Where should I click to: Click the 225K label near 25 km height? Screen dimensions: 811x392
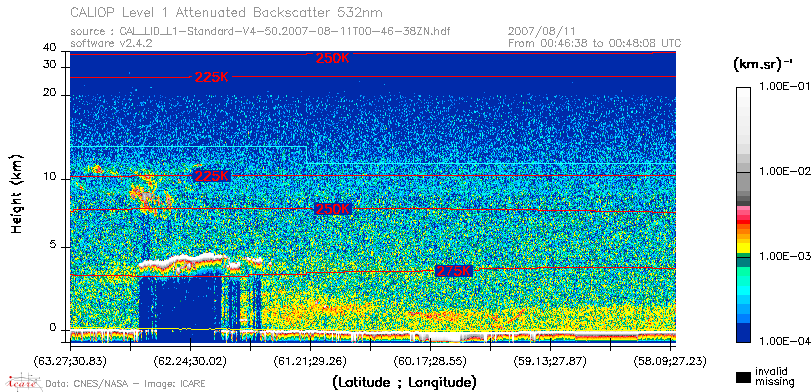pos(211,77)
